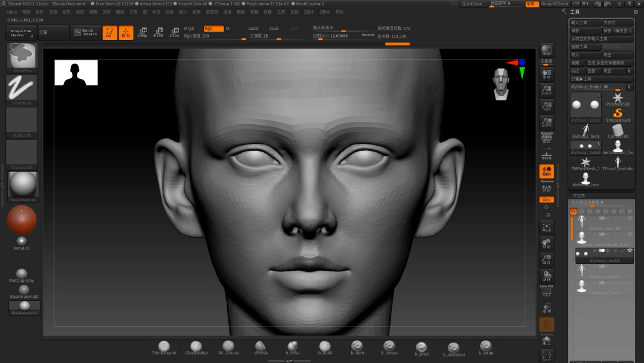The image size is (644, 363).
Task: Open the Z插件 menu
Action: [x=309, y=12]
